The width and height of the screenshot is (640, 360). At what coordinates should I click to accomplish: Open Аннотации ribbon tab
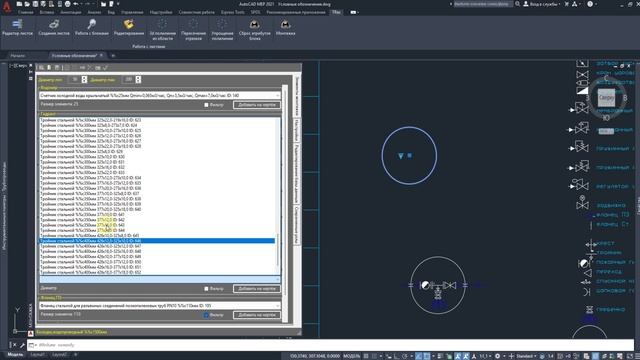(71, 12)
